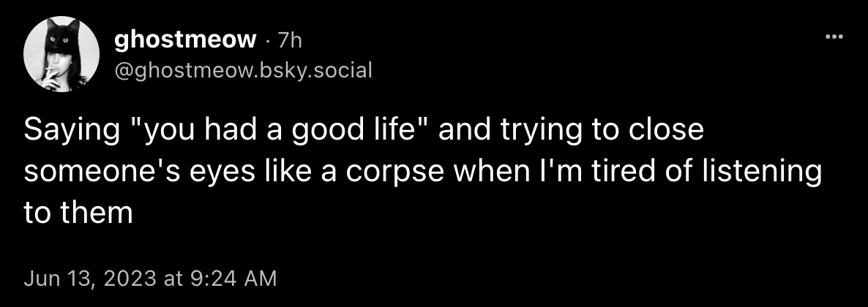
Task: Click "to them" on the last line
Action: 78,213
